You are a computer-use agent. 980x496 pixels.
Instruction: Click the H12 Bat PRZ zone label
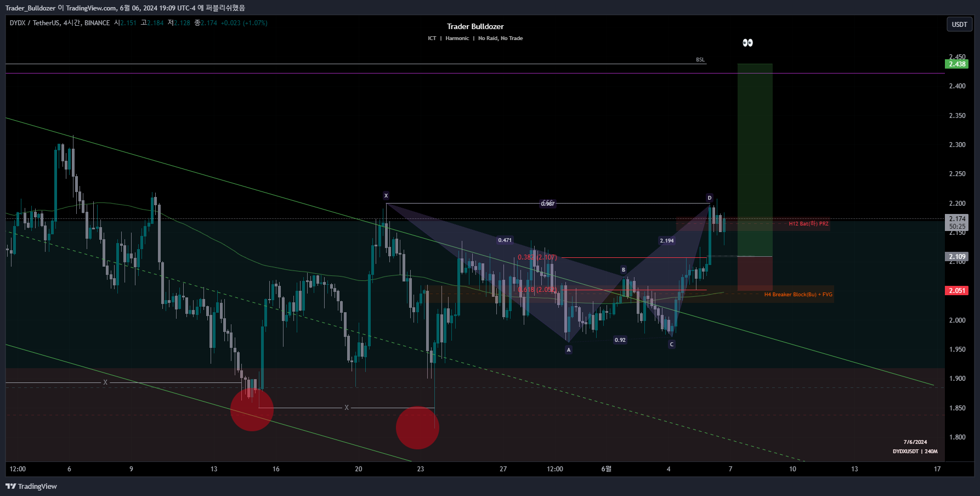[808, 224]
